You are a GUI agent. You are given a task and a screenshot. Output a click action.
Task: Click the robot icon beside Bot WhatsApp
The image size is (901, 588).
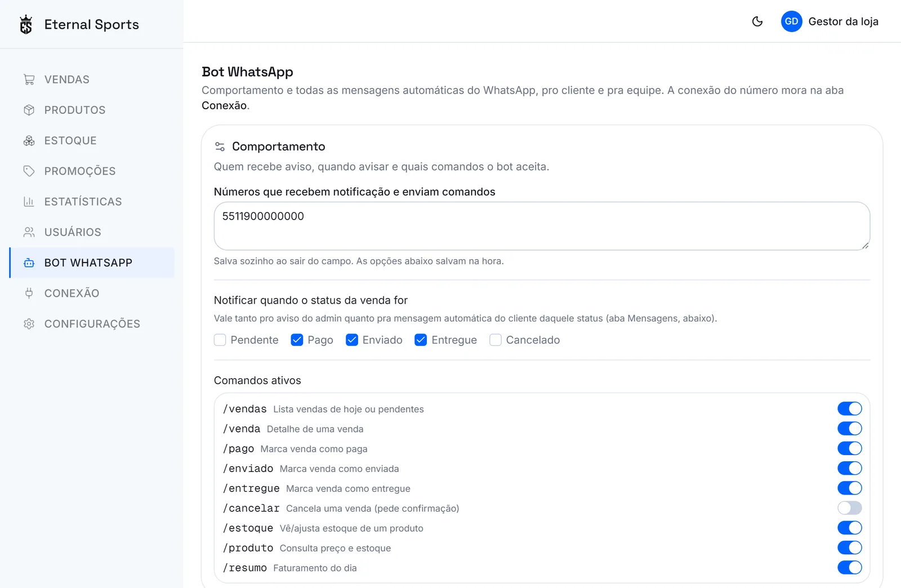click(29, 262)
